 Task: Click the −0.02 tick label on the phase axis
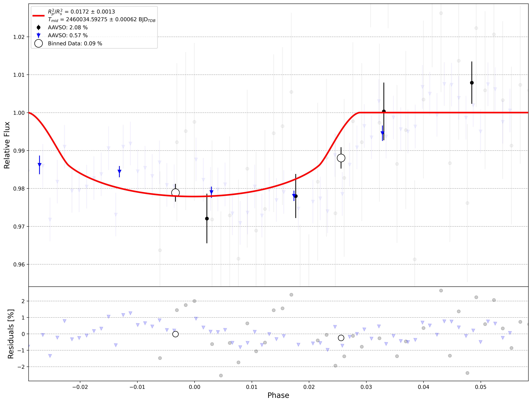click(80, 387)
